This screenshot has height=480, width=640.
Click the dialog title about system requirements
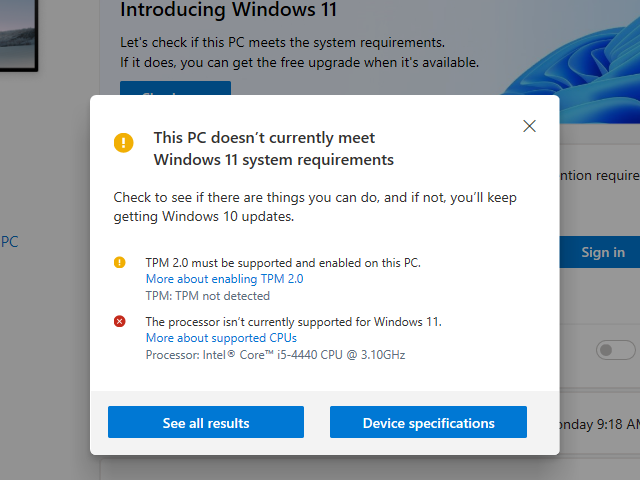[273, 149]
